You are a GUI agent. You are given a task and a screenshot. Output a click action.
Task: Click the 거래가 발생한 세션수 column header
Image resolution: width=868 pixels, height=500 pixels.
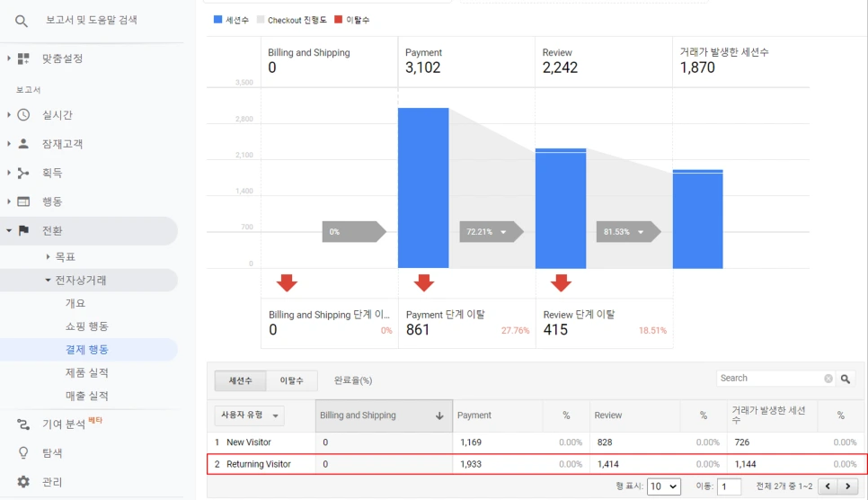tap(768, 415)
